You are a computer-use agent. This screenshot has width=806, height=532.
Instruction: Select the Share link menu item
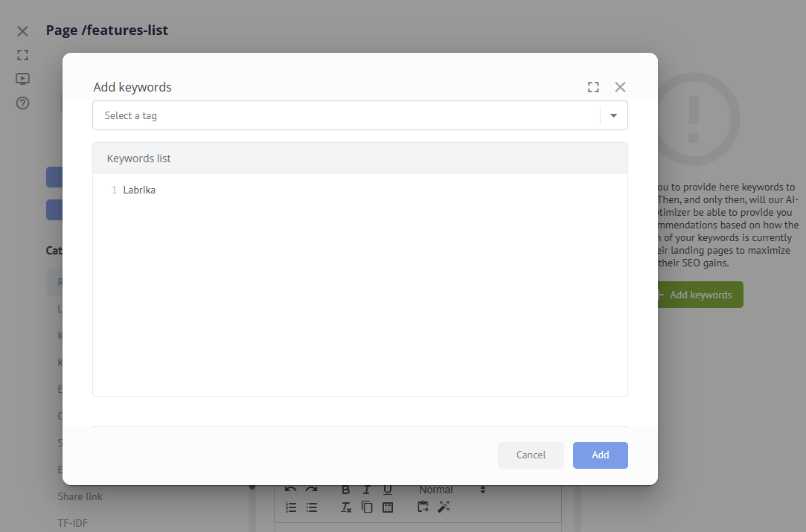point(80,496)
